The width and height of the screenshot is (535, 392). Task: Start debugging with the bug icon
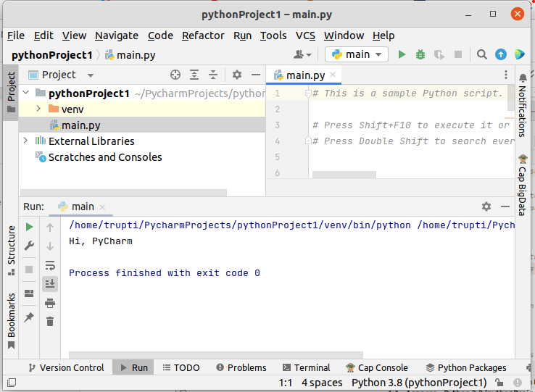coord(420,54)
